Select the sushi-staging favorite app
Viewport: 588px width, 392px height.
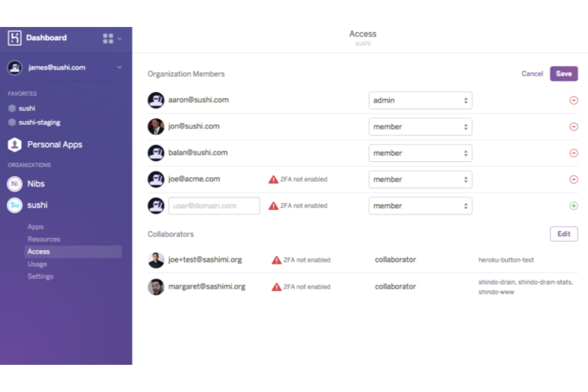pyautogui.click(x=39, y=122)
